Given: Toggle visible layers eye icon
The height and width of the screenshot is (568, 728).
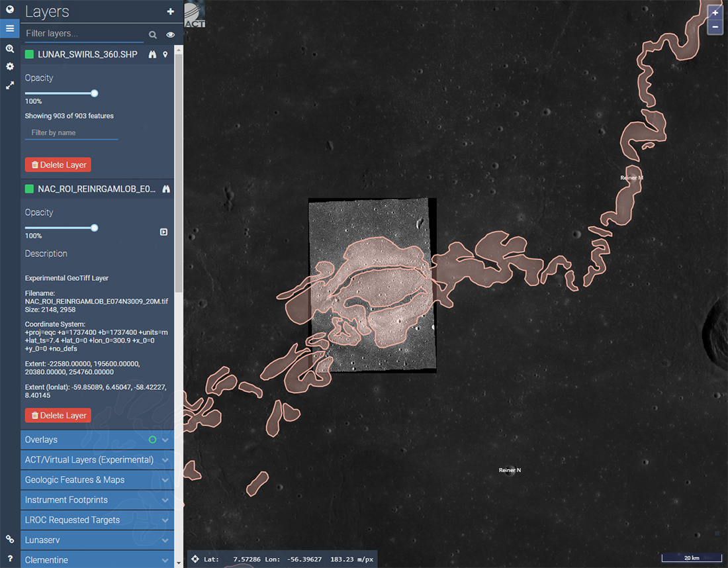Looking at the screenshot, I should 170,35.
